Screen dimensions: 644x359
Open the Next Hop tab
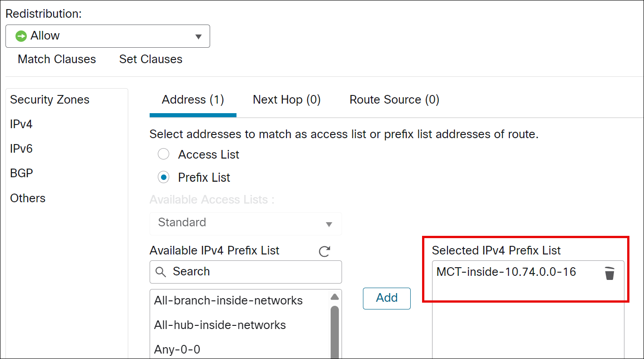[287, 100]
